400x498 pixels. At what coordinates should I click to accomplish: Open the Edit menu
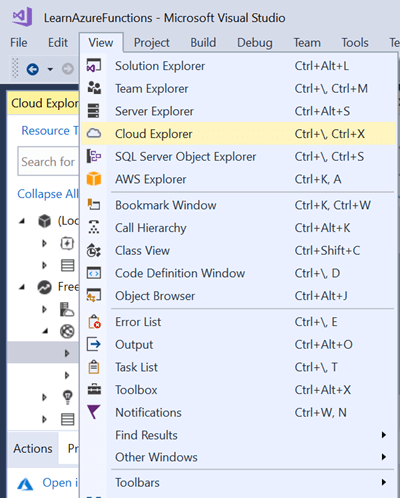58,43
